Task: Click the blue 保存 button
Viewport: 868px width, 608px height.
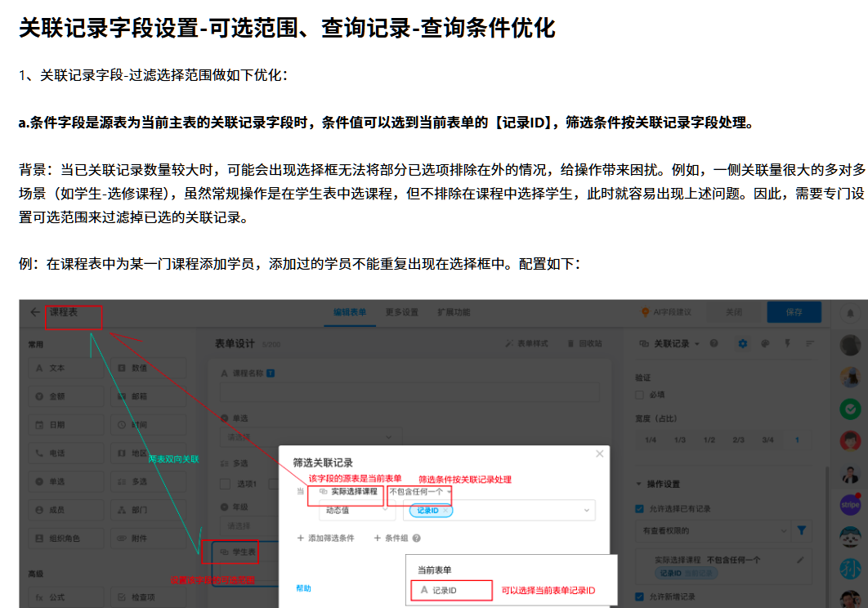Action: tap(794, 312)
